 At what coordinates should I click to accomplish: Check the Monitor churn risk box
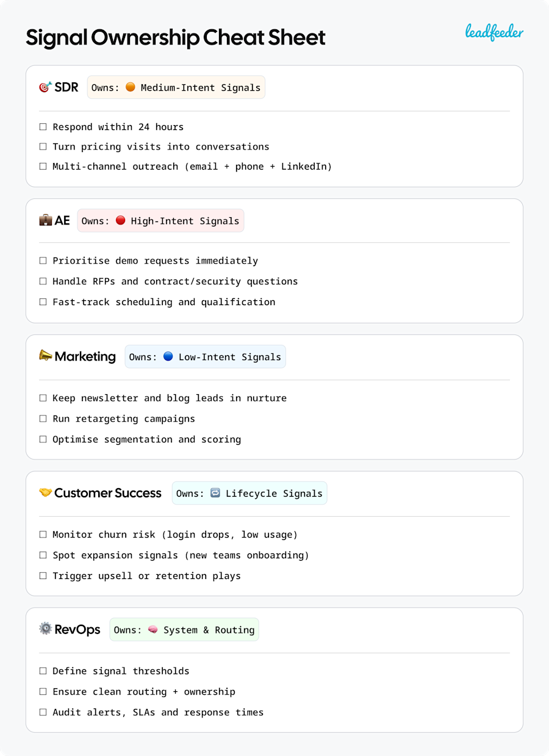pyautogui.click(x=43, y=535)
